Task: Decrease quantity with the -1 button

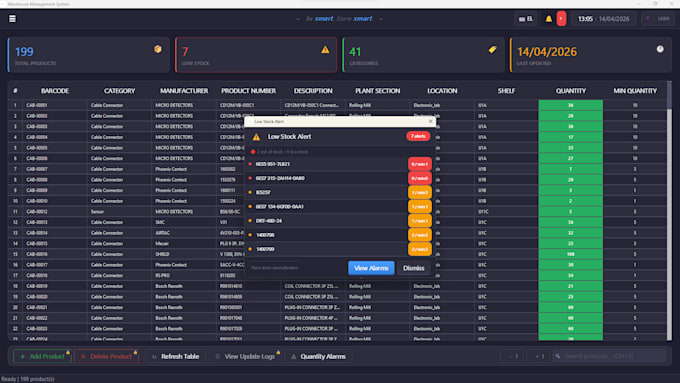Action: pos(513,357)
